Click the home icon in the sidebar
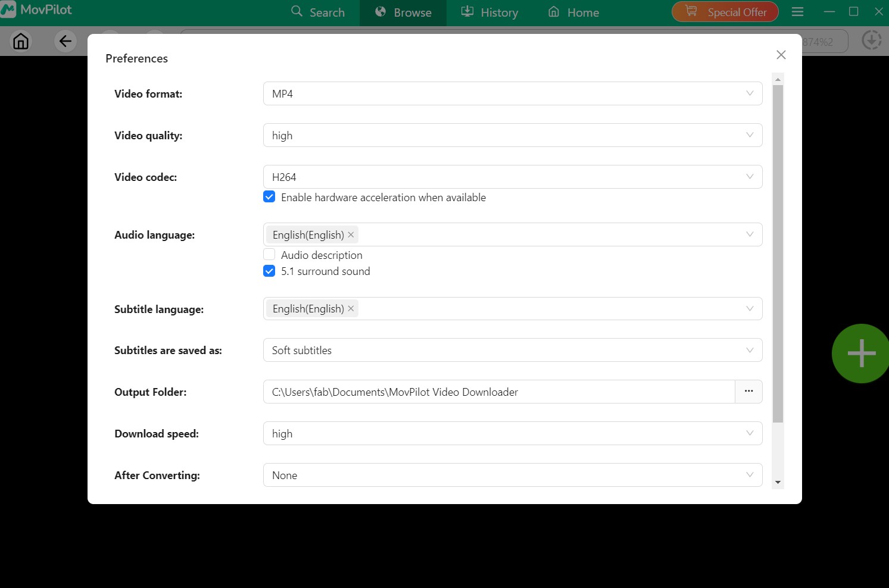 pos(21,41)
